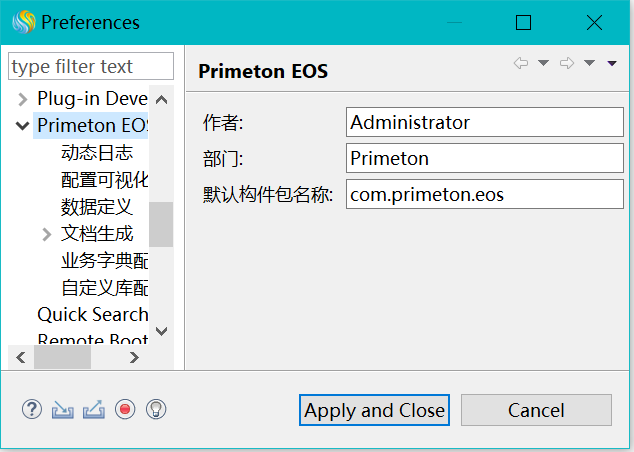Open the forward history dropdown arrow

pos(589,64)
